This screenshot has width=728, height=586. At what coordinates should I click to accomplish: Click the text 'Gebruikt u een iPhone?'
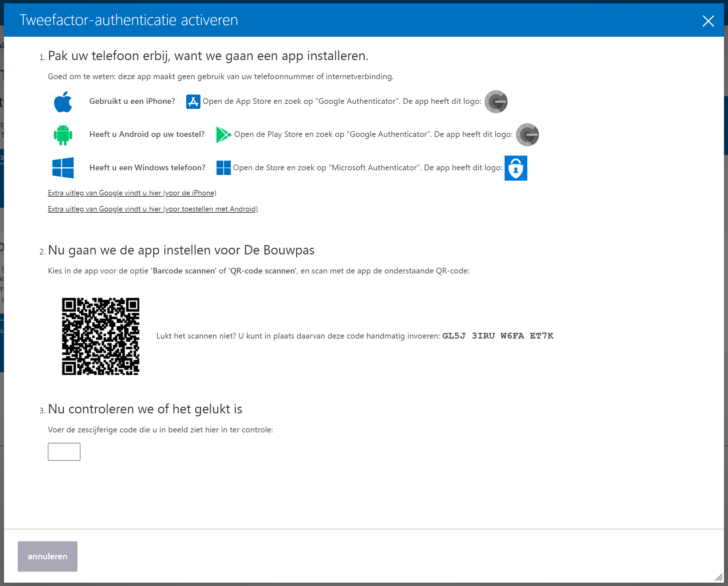tap(132, 101)
